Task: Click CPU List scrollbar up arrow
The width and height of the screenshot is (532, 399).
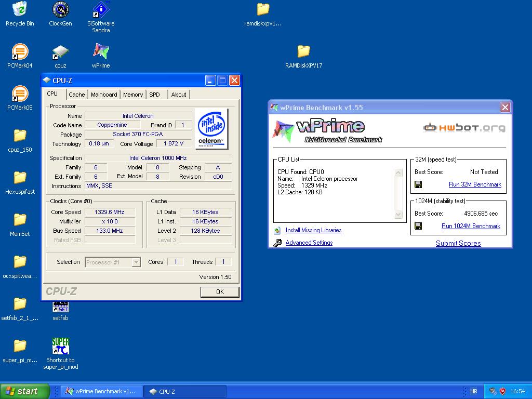Action: click(398, 172)
